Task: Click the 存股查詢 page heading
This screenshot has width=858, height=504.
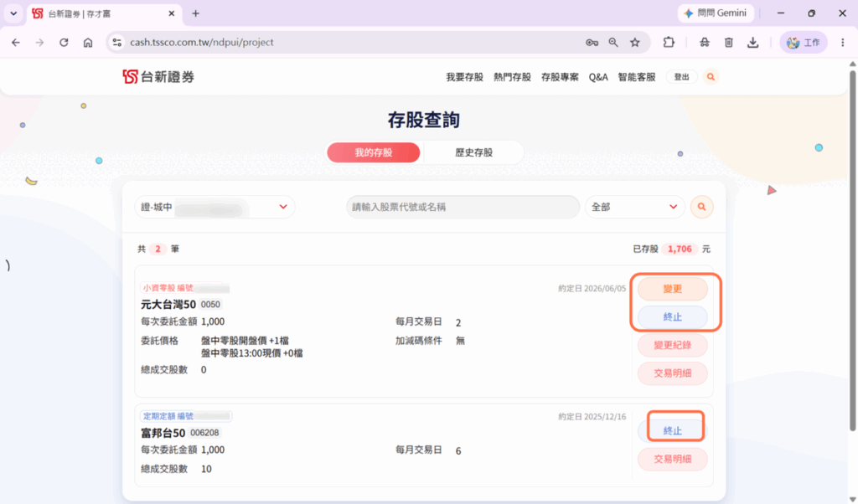Action: pyautogui.click(x=423, y=121)
